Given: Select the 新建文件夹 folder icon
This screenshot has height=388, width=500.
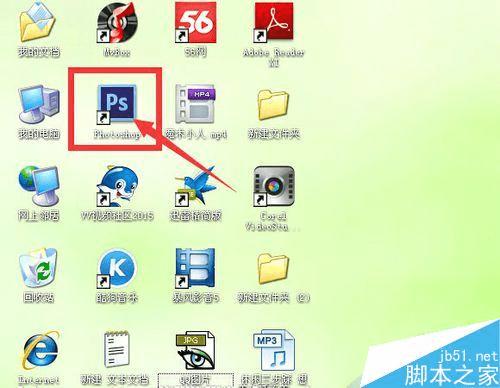Looking at the screenshot, I should 273,105.
